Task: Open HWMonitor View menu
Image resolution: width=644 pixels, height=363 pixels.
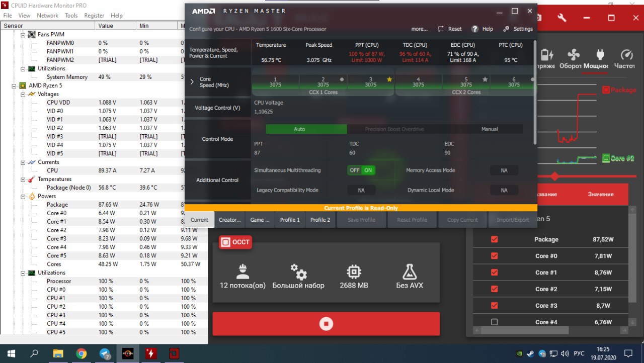Action: point(24,16)
